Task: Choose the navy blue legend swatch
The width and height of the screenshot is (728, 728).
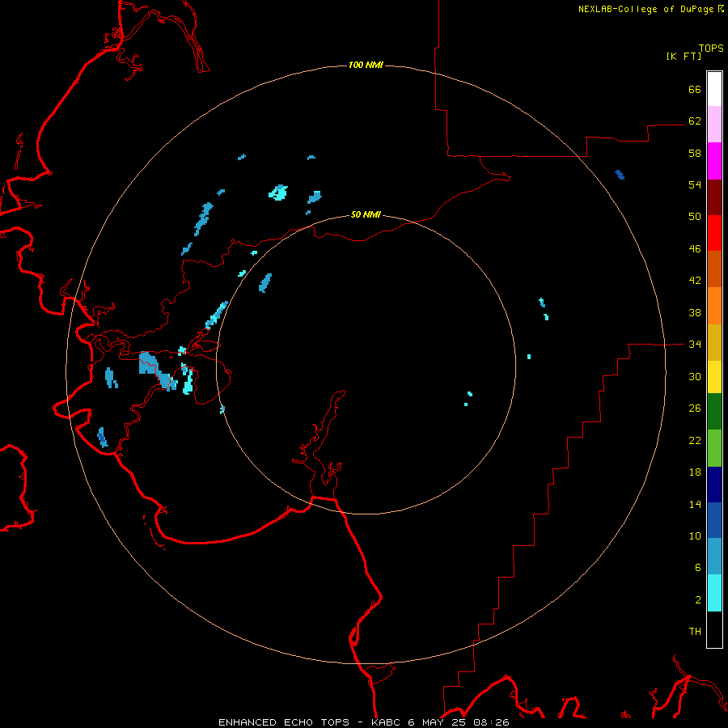Action: (714, 485)
